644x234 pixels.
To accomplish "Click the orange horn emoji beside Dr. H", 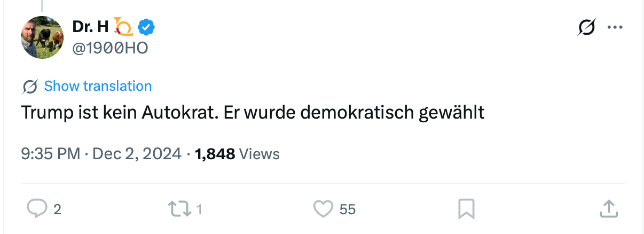I will 123,26.
